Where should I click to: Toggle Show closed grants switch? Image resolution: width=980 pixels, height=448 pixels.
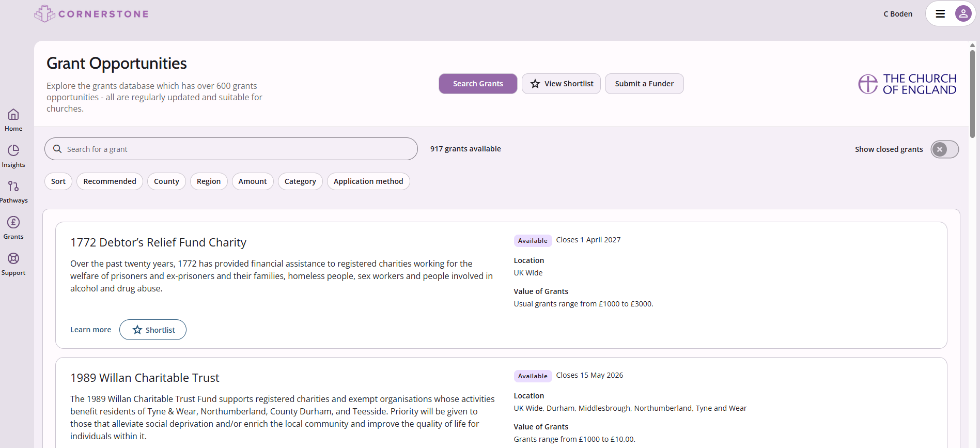coord(944,149)
